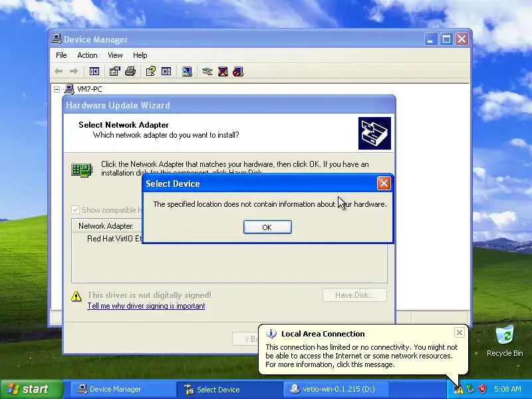Click the Have Disk button

pyautogui.click(x=354, y=295)
